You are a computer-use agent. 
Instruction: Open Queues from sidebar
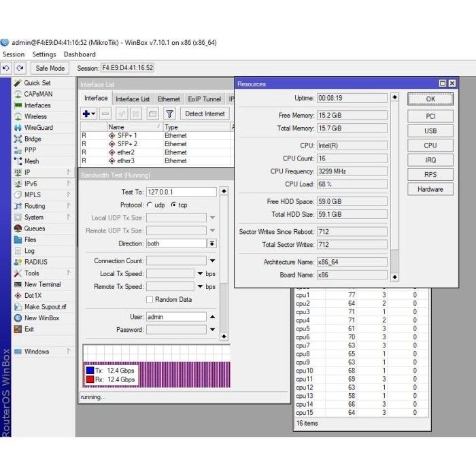(x=34, y=228)
